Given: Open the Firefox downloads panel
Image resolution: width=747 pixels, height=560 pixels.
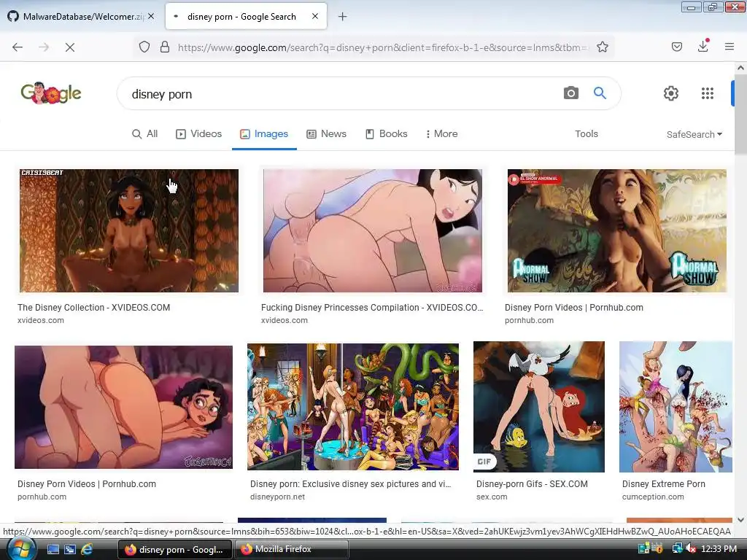Looking at the screenshot, I should point(703,46).
